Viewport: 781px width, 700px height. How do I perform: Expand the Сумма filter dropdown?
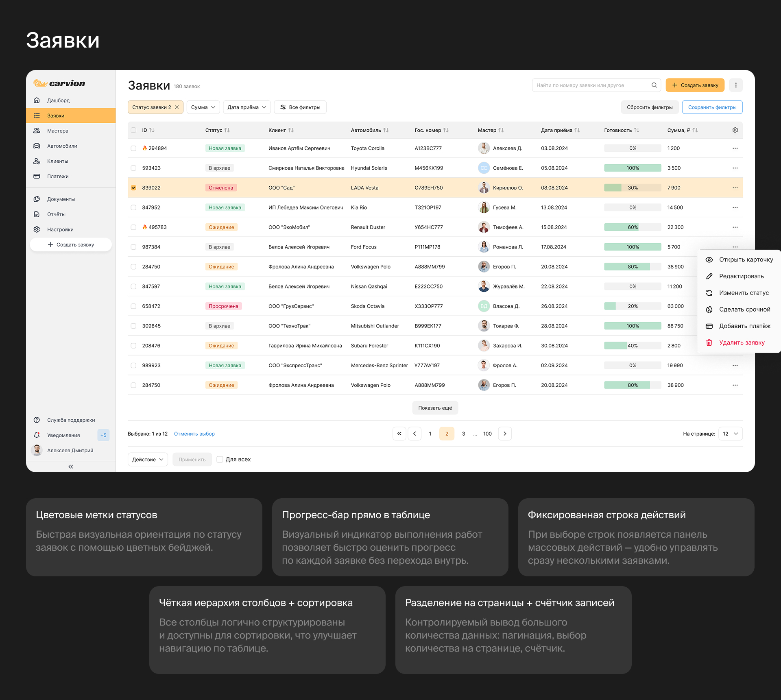[x=203, y=107]
